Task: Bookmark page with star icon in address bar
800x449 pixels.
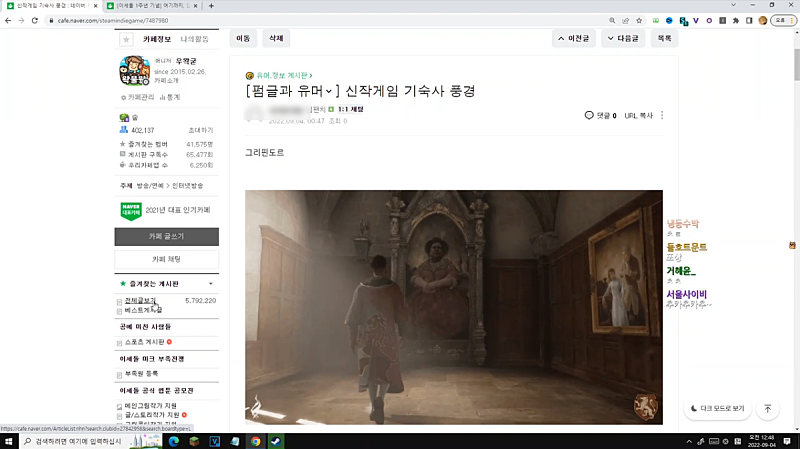Action: [639, 20]
